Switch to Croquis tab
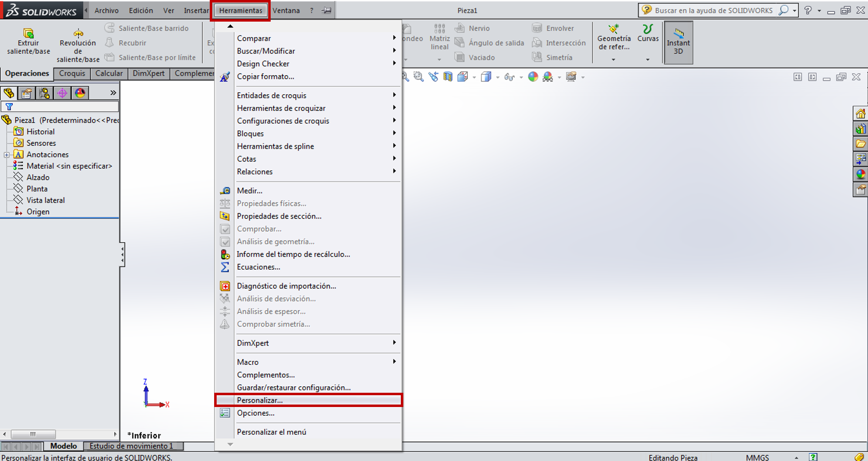Image resolution: width=868 pixels, height=461 pixels. [x=72, y=73]
